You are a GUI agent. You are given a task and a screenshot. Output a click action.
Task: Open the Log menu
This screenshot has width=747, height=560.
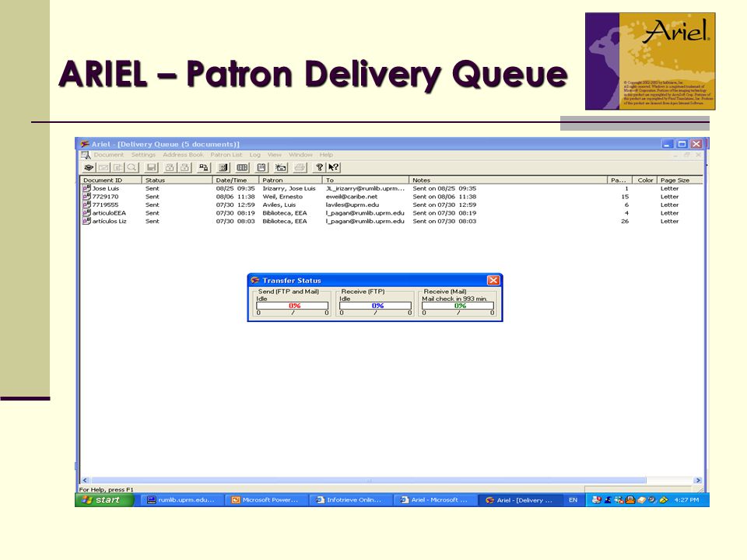(255, 155)
